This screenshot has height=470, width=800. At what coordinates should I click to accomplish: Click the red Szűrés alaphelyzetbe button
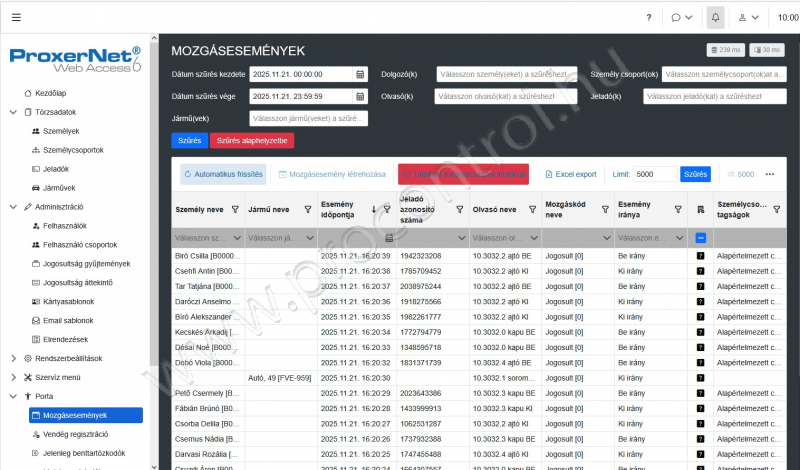coord(252,141)
